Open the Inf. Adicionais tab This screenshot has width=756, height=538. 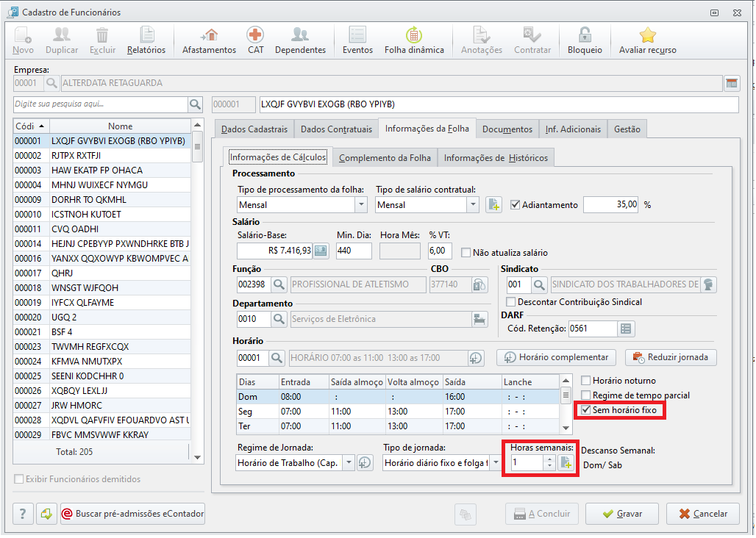pos(573,129)
